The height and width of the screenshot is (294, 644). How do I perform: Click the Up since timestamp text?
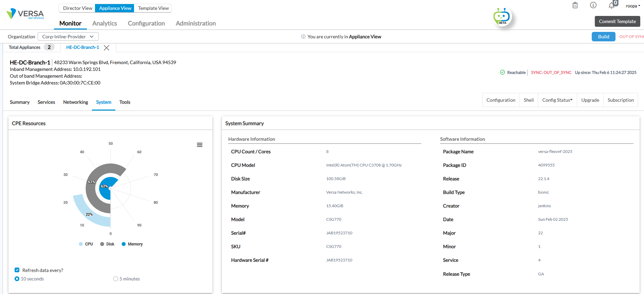(x=606, y=73)
